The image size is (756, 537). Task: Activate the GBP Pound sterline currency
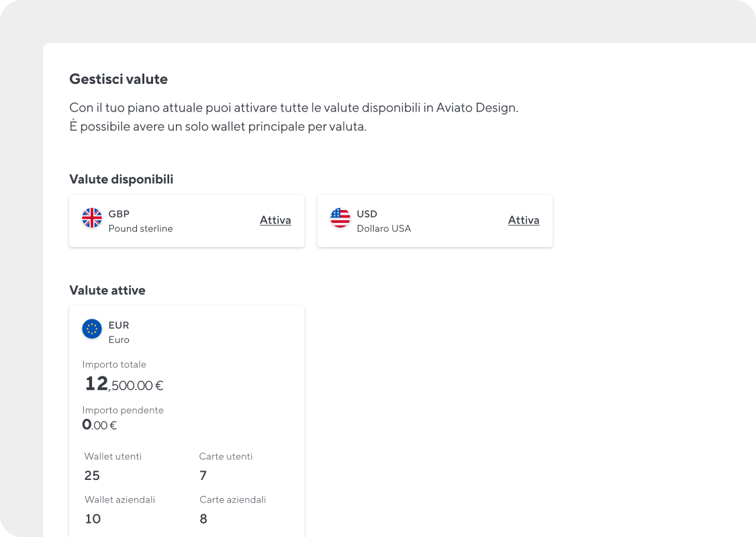(x=275, y=220)
